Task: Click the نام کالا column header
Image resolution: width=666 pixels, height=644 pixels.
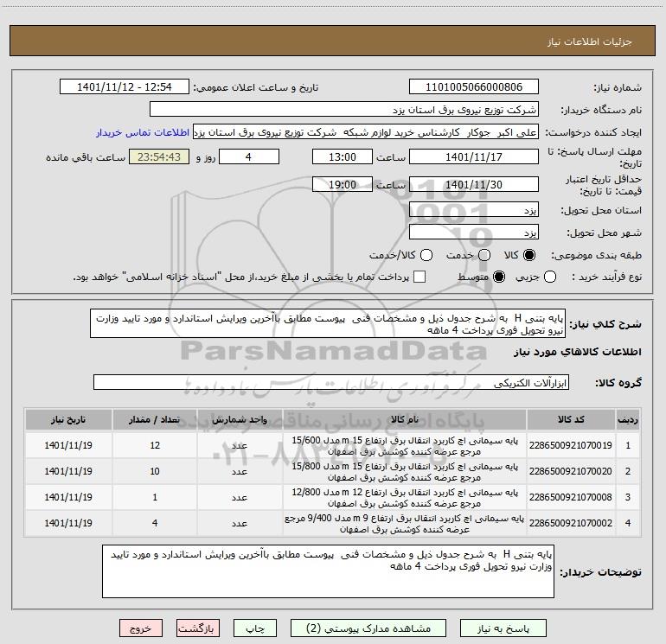Action: click(x=405, y=419)
